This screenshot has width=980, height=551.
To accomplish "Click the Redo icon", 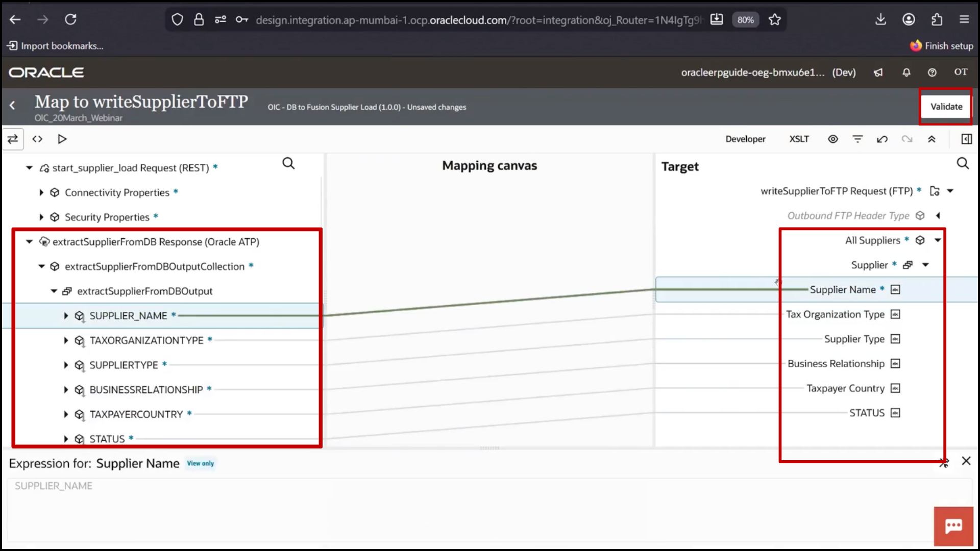I will click(906, 139).
